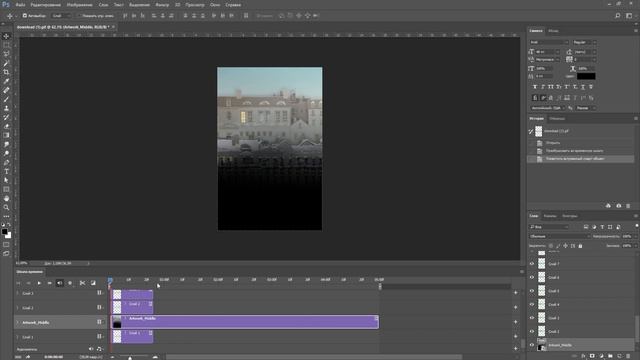Toggle audio playback speaker button in timeline
This screenshot has width=640, height=360.
(60, 283)
